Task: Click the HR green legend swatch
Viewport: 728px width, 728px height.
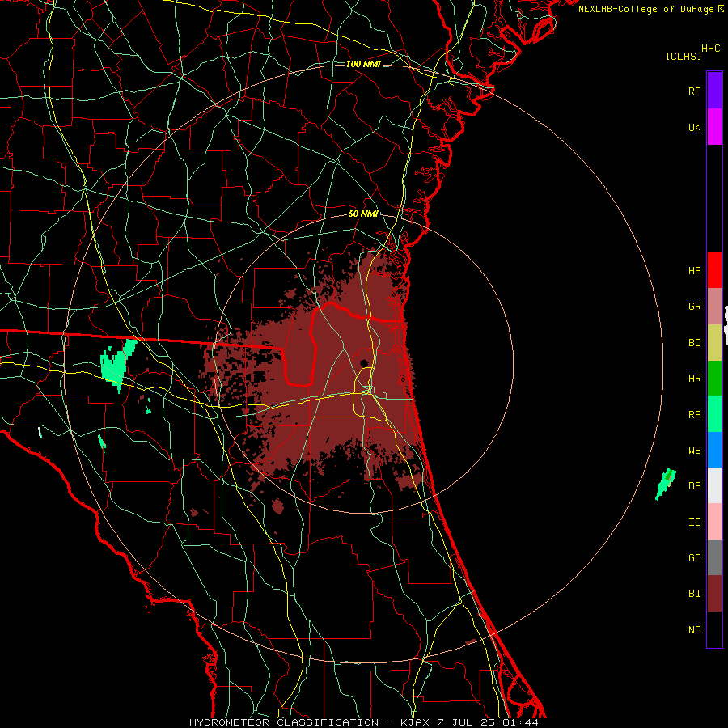Action: pos(714,379)
